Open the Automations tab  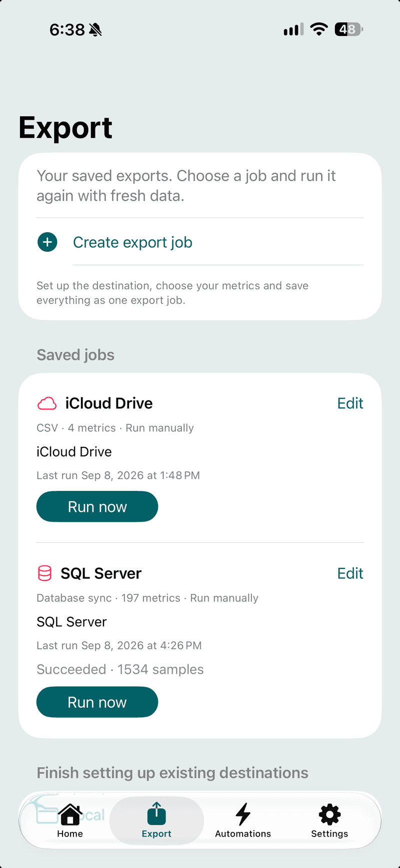243,821
